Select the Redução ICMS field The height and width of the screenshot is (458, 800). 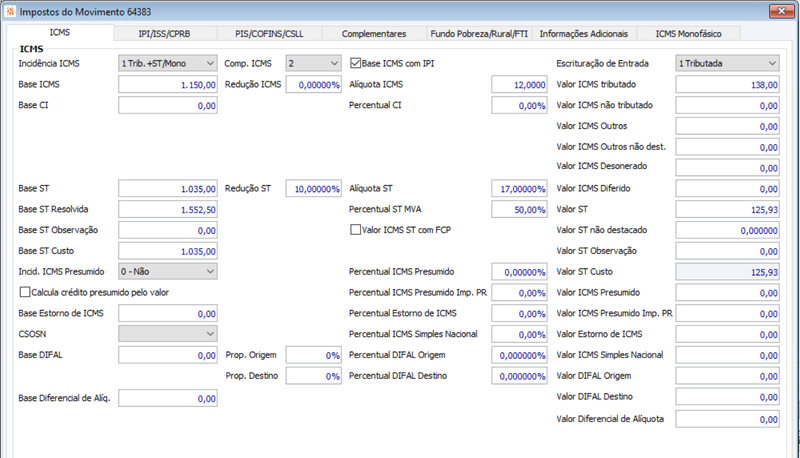click(313, 85)
